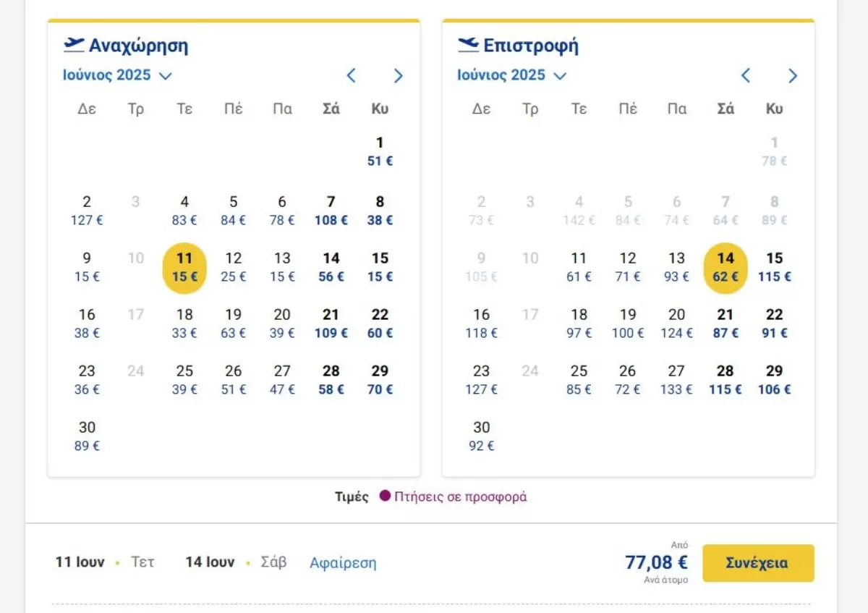This screenshot has height=613, width=868.
Task: Click the Αφαίρεση link
Action: point(343,562)
